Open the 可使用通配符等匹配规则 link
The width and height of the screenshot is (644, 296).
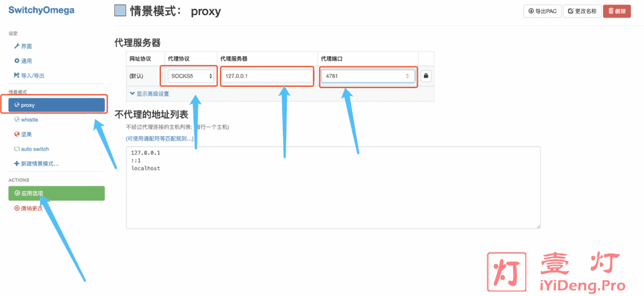coord(160,139)
